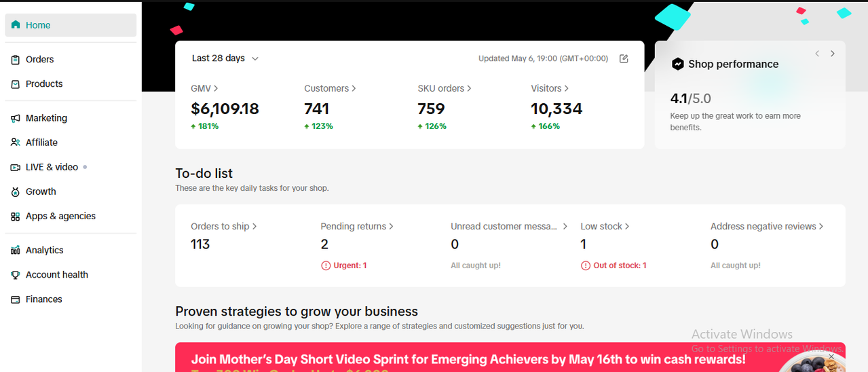Go to next Shop performance card arrow
This screenshot has height=372, width=868.
833,54
